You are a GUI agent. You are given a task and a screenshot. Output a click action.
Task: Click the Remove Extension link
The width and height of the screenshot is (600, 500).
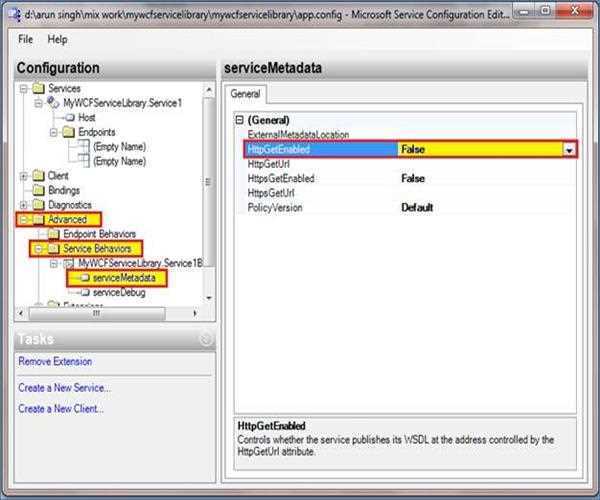pyautogui.click(x=55, y=361)
